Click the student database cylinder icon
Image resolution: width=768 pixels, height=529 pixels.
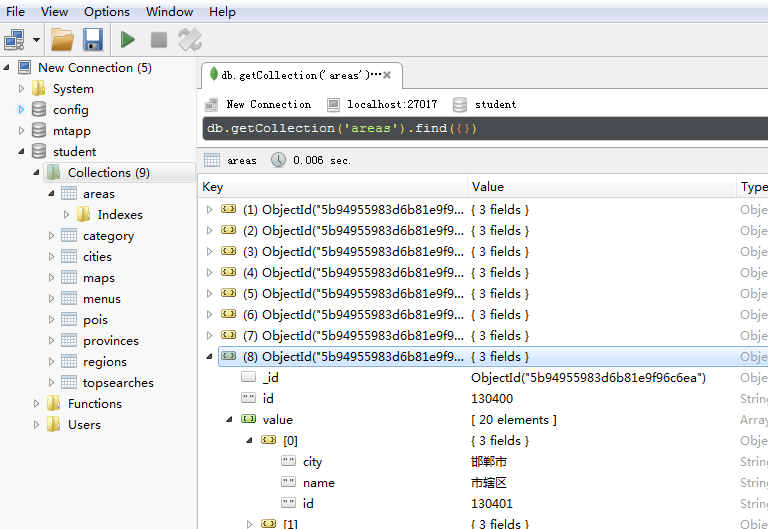(x=39, y=151)
